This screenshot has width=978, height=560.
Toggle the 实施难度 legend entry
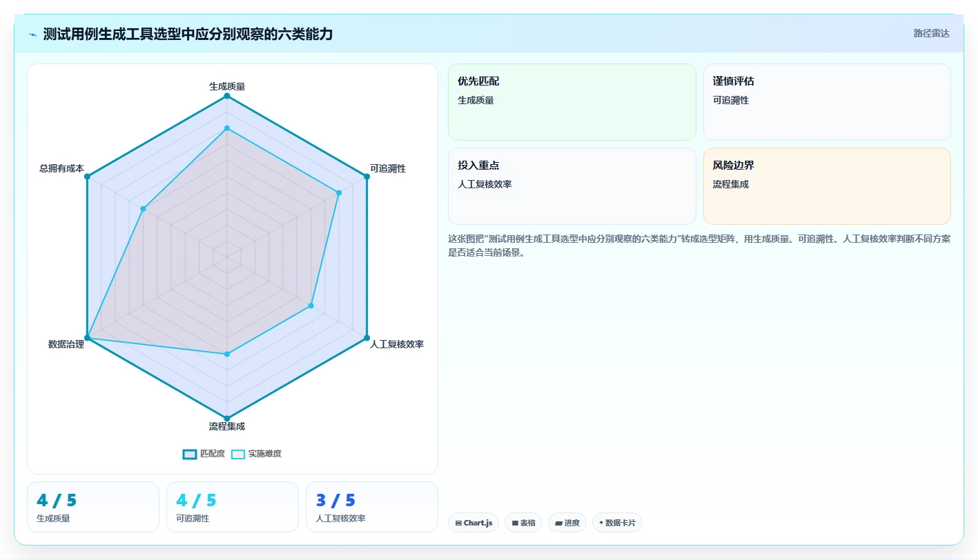coord(256,454)
